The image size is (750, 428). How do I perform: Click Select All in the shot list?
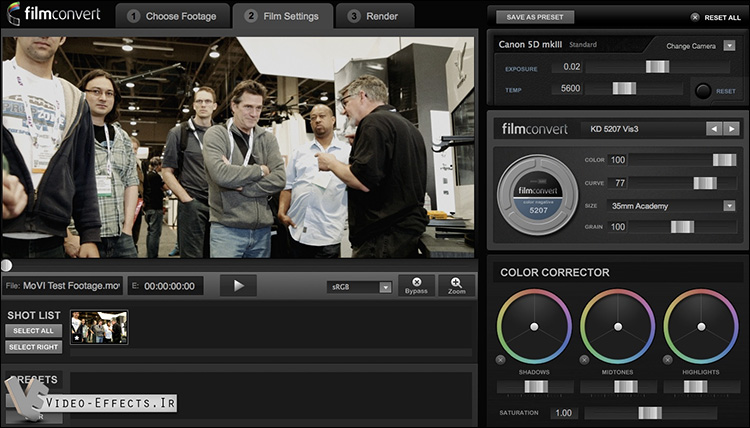click(33, 331)
